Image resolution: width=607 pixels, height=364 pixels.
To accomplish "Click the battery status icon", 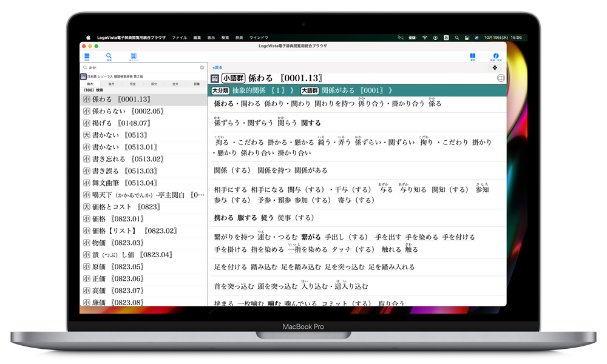I will tap(412, 38).
